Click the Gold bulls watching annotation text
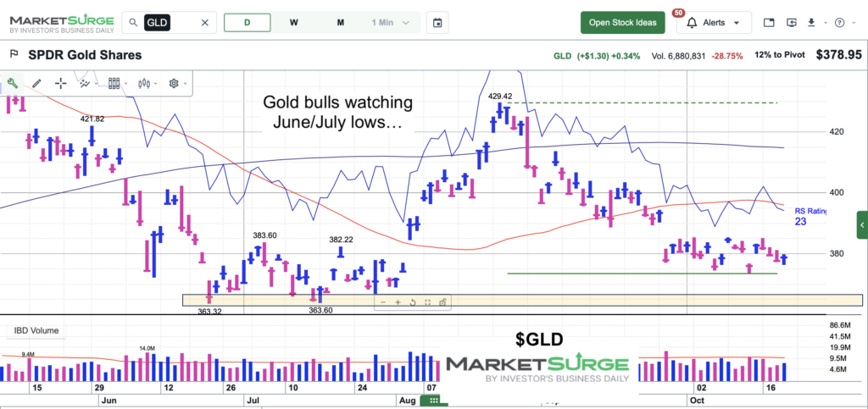Screen dimensions: 868x409 pyautogui.click(x=337, y=112)
